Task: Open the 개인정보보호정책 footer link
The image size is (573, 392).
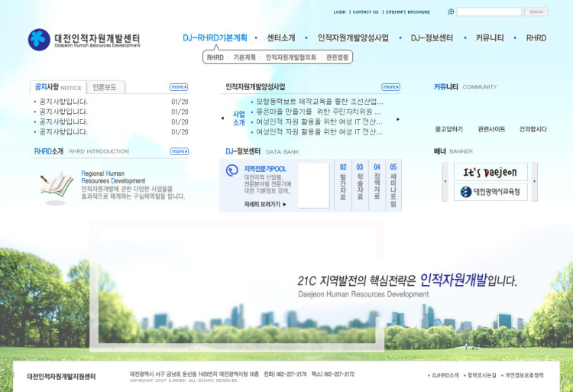Action: pos(524,375)
